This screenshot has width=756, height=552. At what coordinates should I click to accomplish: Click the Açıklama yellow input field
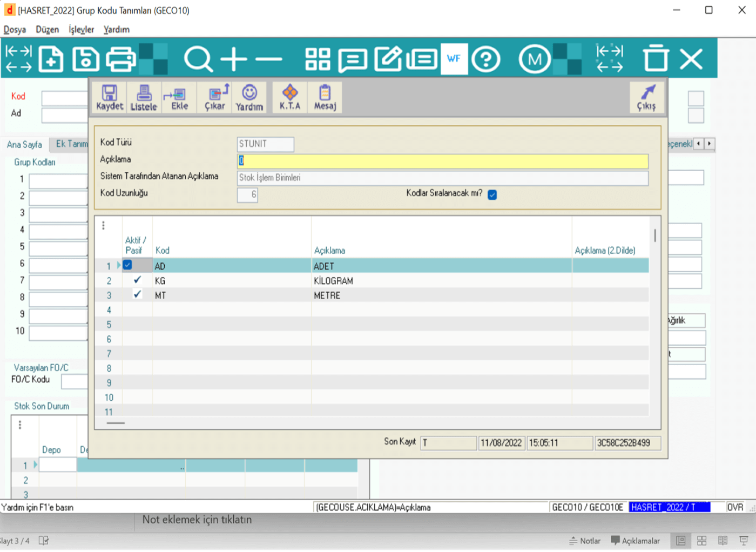443,160
